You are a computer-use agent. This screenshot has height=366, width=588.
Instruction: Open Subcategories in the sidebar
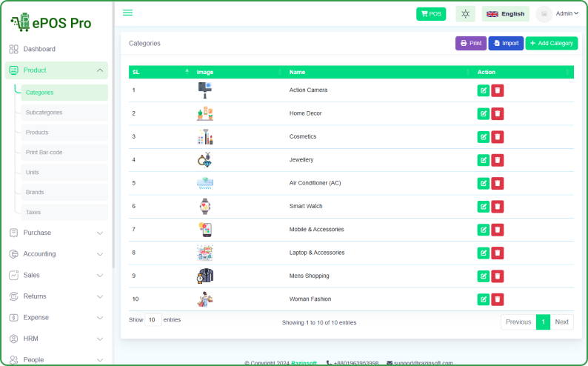(x=44, y=113)
